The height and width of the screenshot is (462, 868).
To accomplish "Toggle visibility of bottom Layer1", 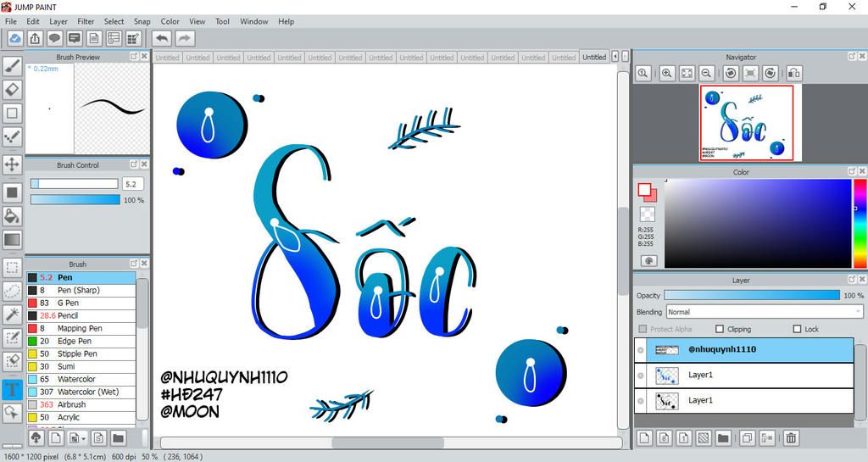I will click(641, 401).
